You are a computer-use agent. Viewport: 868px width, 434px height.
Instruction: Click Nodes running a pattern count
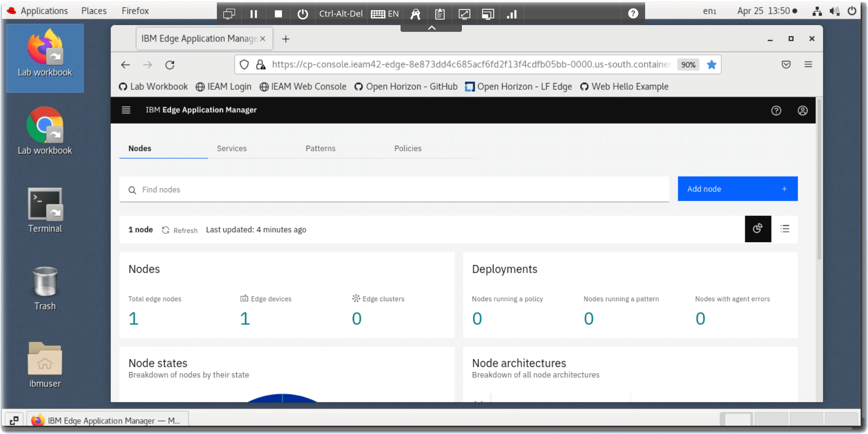coord(589,319)
